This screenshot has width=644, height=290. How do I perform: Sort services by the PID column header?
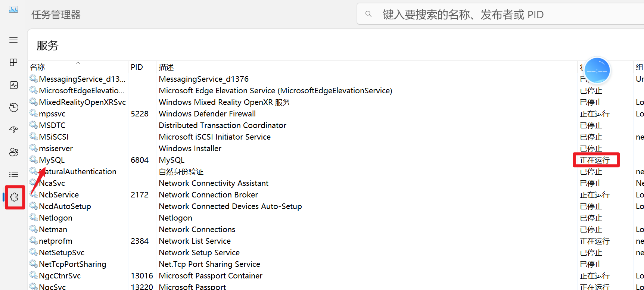[137, 67]
